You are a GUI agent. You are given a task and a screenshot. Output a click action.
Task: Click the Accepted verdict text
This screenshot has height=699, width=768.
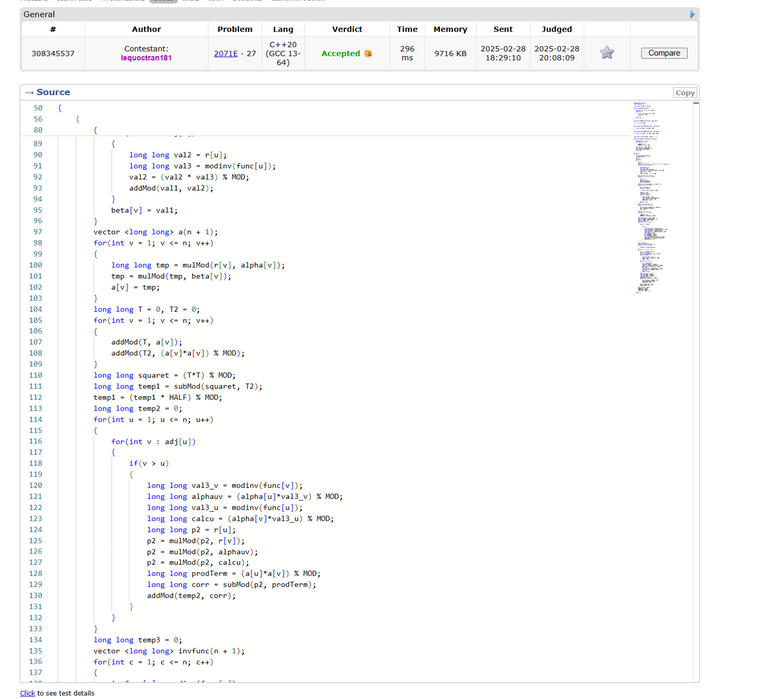(x=340, y=53)
